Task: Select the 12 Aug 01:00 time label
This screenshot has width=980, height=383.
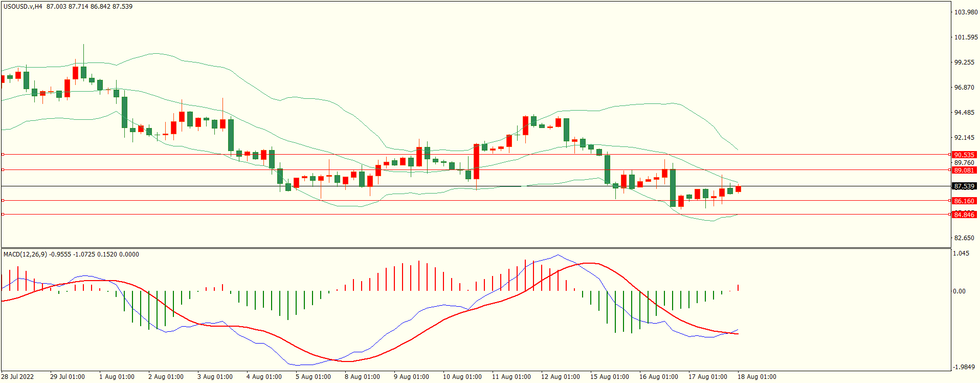Action: pyautogui.click(x=560, y=377)
